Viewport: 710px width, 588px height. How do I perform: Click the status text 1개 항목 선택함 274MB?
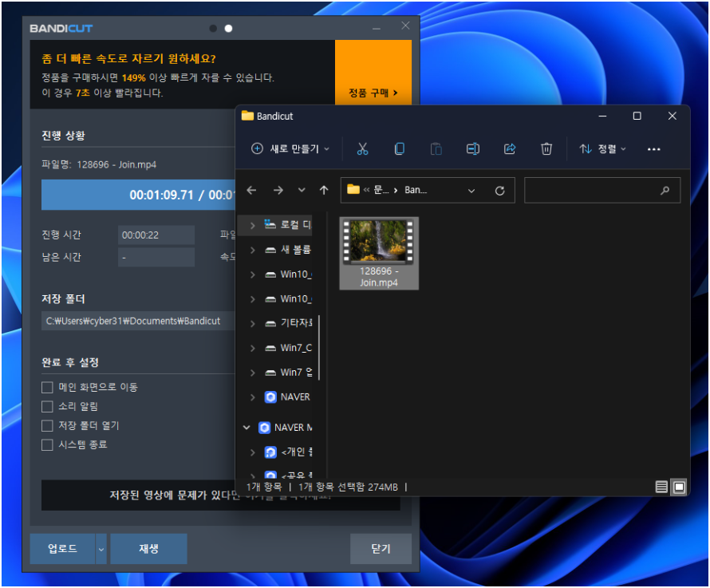tap(348, 487)
